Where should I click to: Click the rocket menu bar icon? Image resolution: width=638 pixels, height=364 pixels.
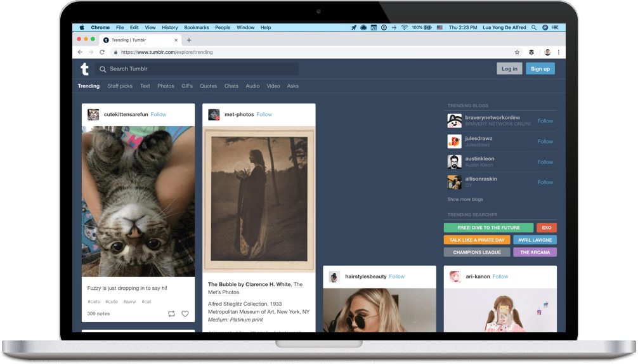click(354, 28)
